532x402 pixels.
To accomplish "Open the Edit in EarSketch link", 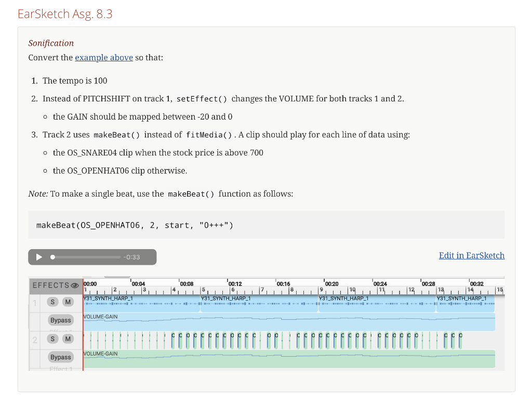I will (471, 255).
